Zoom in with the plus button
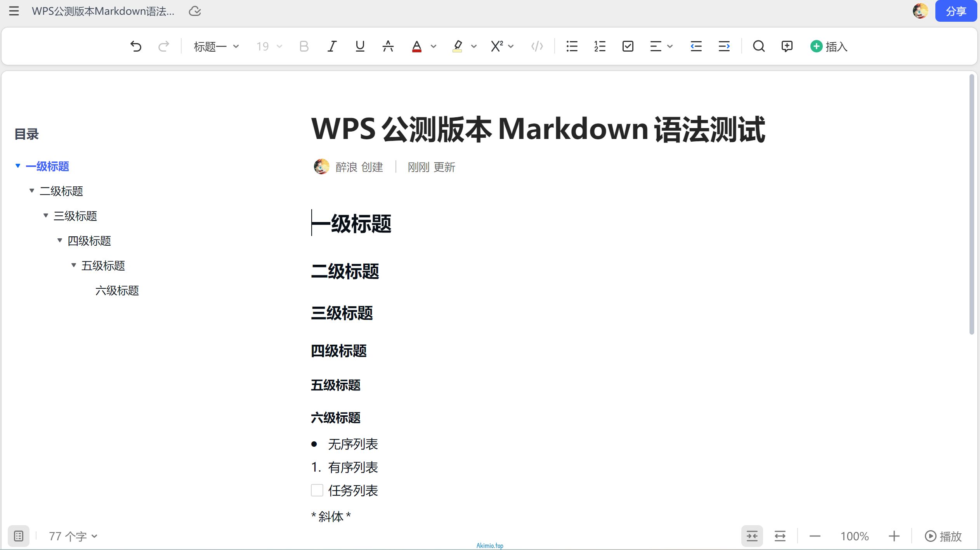This screenshot has height=550, width=980. point(894,536)
